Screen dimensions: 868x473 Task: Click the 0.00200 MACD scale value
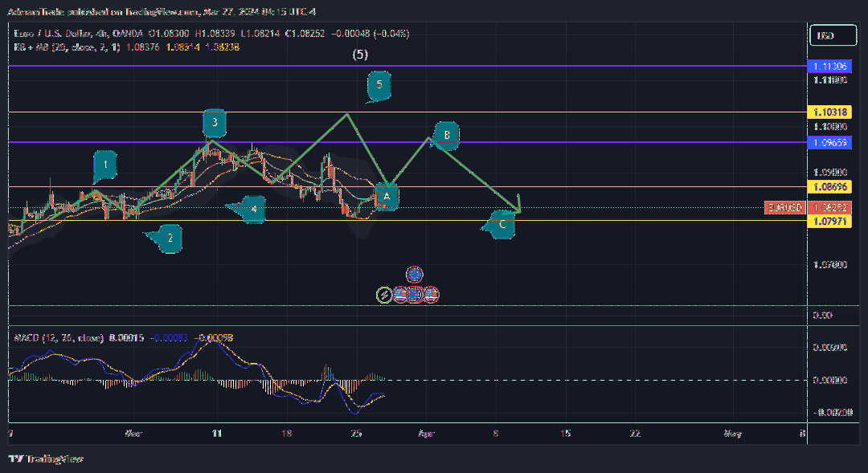click(x=830, y=348)
